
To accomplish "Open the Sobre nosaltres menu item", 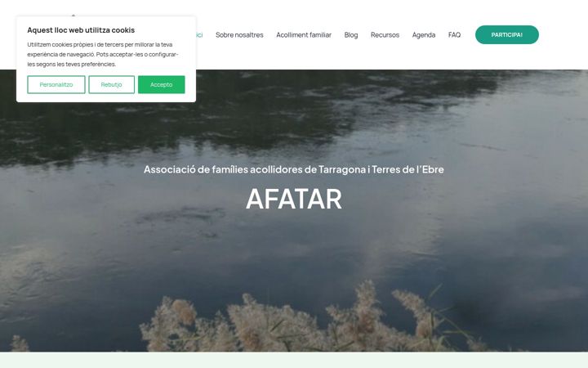I will 239,35.
